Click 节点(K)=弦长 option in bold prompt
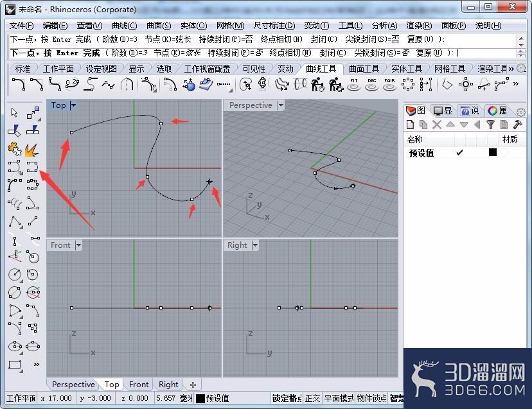 [x=177, y=53]
